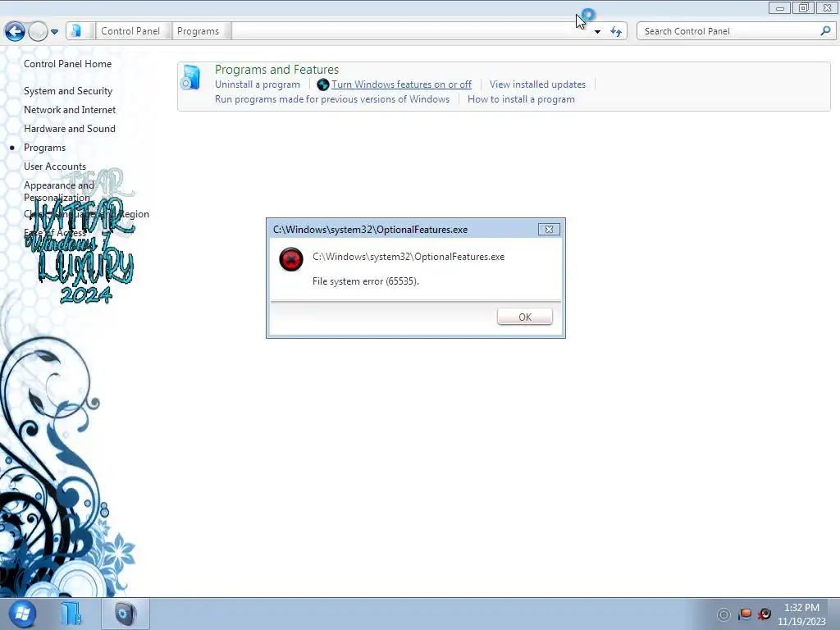Close the Control Panel window
The image size is (840, 630).
pos(827,8)
